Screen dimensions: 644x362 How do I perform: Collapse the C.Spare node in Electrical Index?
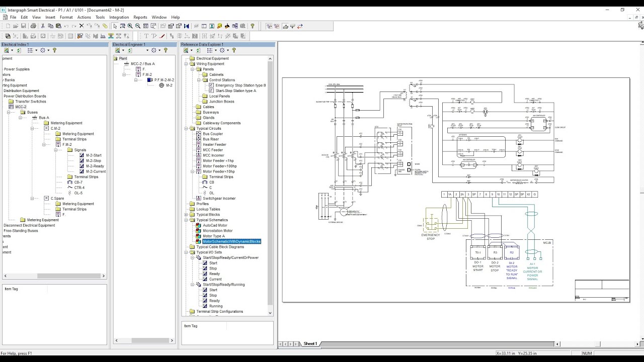pyautogui.click(x=32, y=198)
